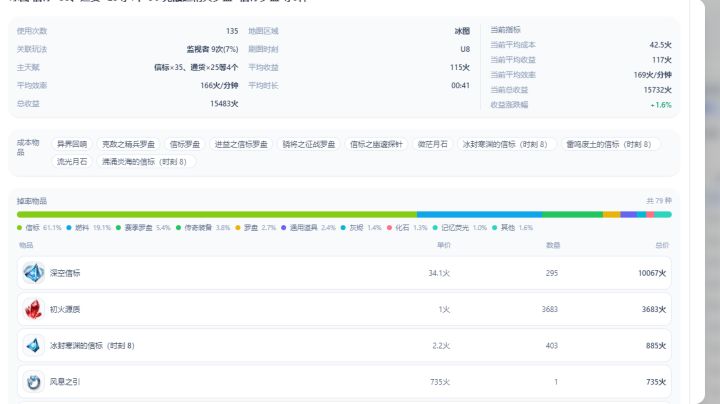The width and height of the screenshot is (720, 404).
Task: Click the 成本物品 section label
Action: coord(28,147)
